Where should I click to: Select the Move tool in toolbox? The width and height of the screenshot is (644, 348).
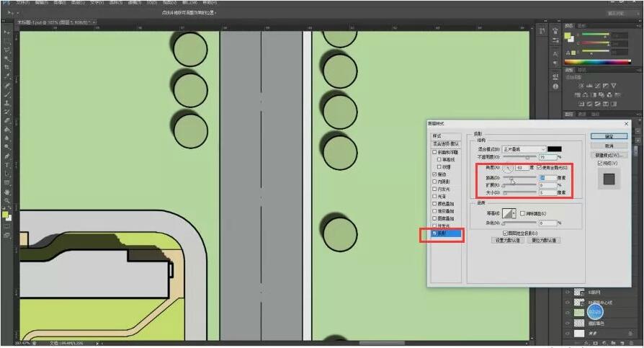coord(7,32)
